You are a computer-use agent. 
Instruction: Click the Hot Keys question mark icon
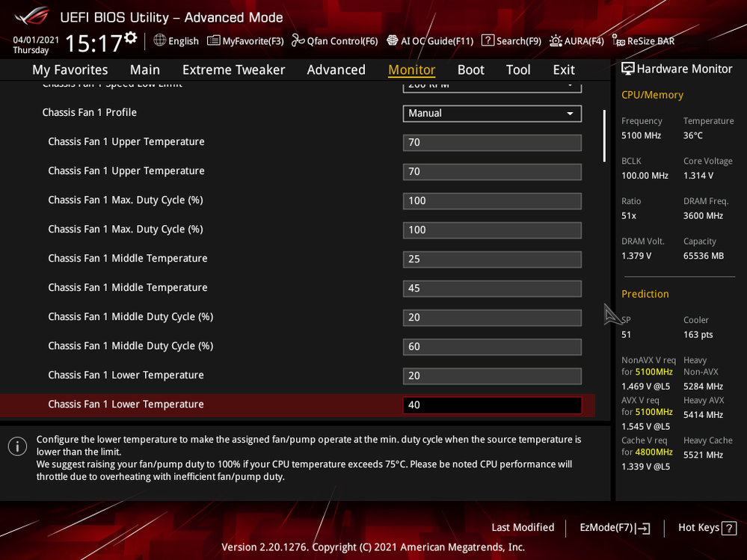pos(729,528)
